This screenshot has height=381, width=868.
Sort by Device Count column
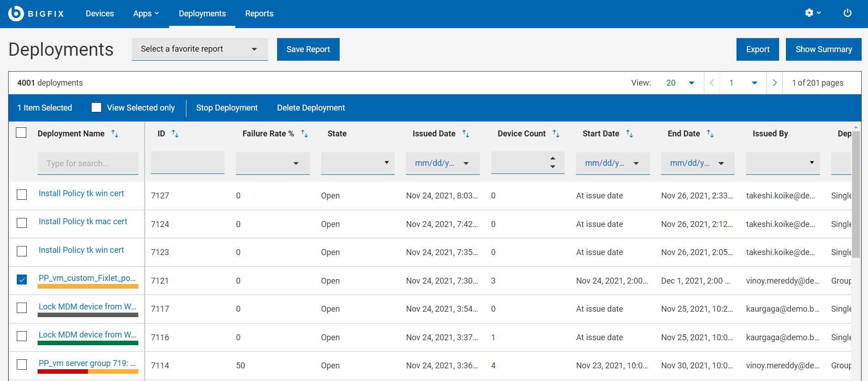click(556, 134)
